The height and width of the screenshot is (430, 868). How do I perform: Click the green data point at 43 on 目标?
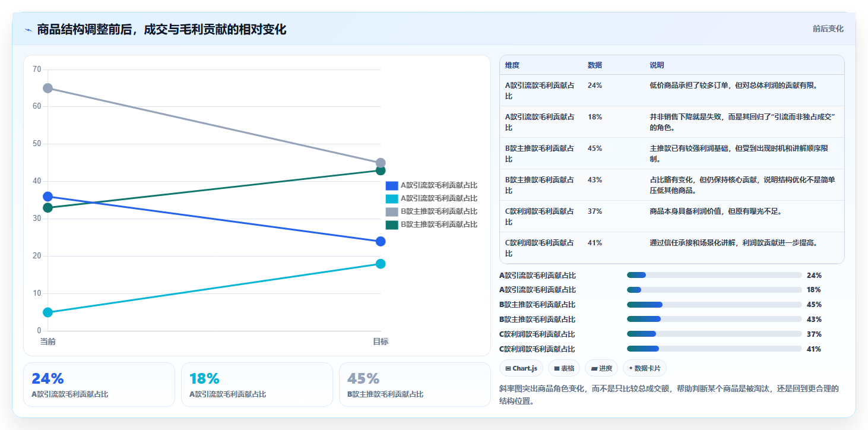pyautogui.click(x=381, y=170)
